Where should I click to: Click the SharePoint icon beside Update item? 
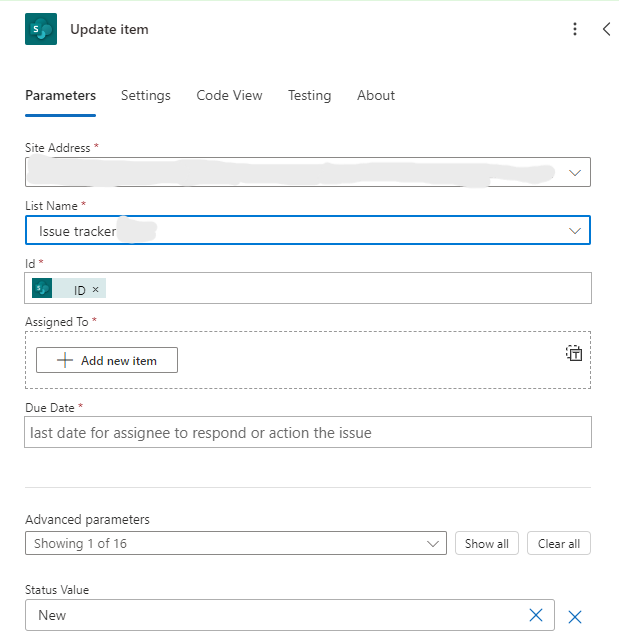click(x=41, y=29)
